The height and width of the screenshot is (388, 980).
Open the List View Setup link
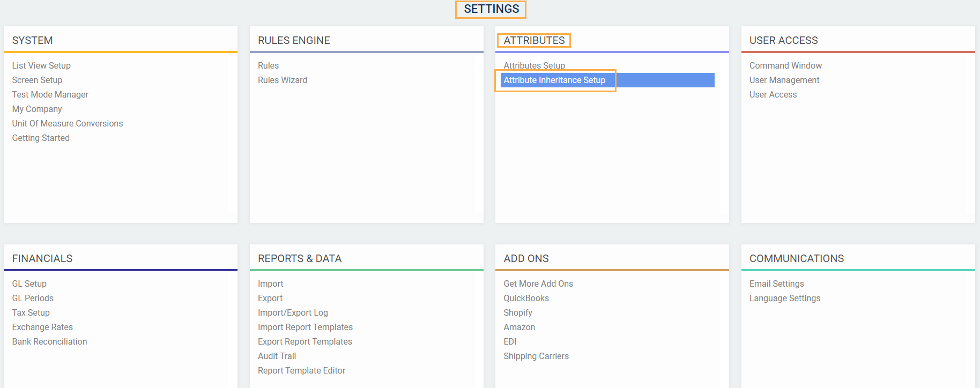click(41, 65)
